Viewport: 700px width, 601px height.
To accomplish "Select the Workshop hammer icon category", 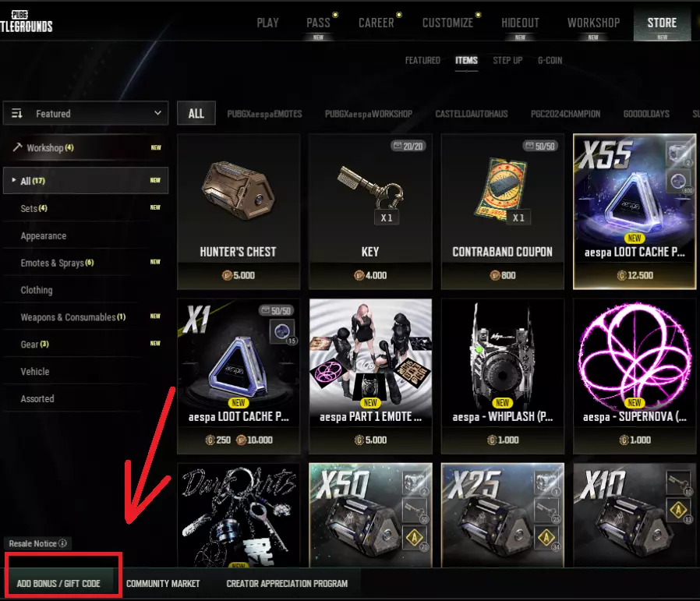I will click(17, 147).
